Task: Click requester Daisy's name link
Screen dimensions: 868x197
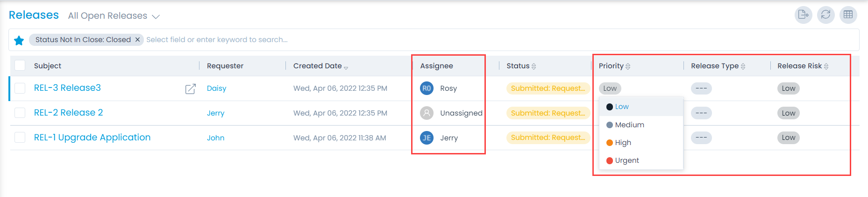Action: (x=216, y=88)
